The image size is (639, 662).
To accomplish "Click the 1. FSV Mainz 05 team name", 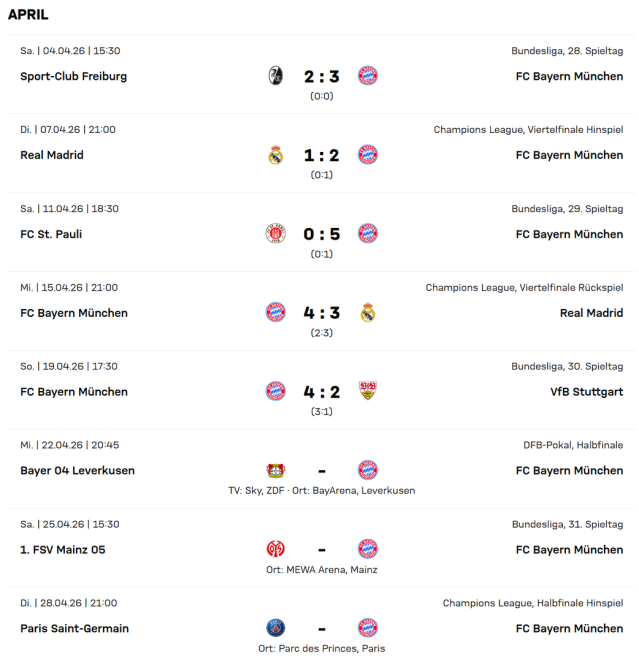I will 62,549.
